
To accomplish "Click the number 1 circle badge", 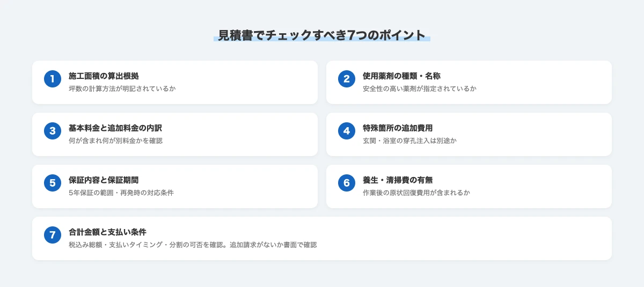I will click(53, 79).
